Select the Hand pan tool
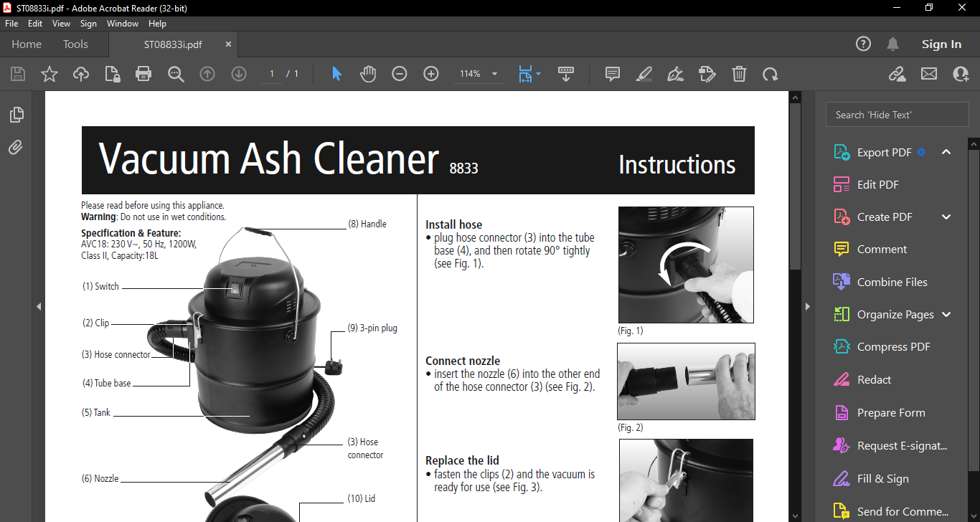980x522 pixels. pos(368,74)
